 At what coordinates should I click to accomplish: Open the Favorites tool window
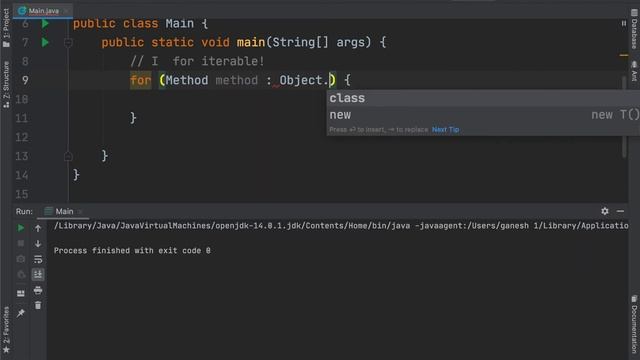point(6,330)
